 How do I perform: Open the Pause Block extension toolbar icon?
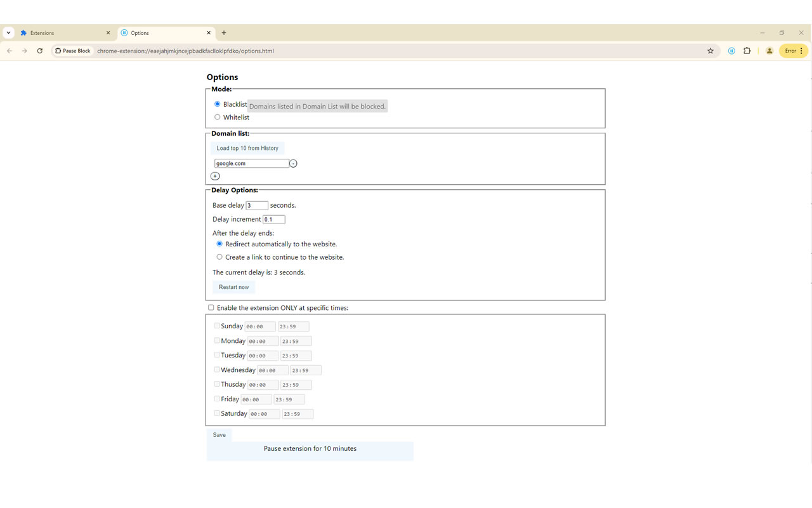tap(731, 51)
